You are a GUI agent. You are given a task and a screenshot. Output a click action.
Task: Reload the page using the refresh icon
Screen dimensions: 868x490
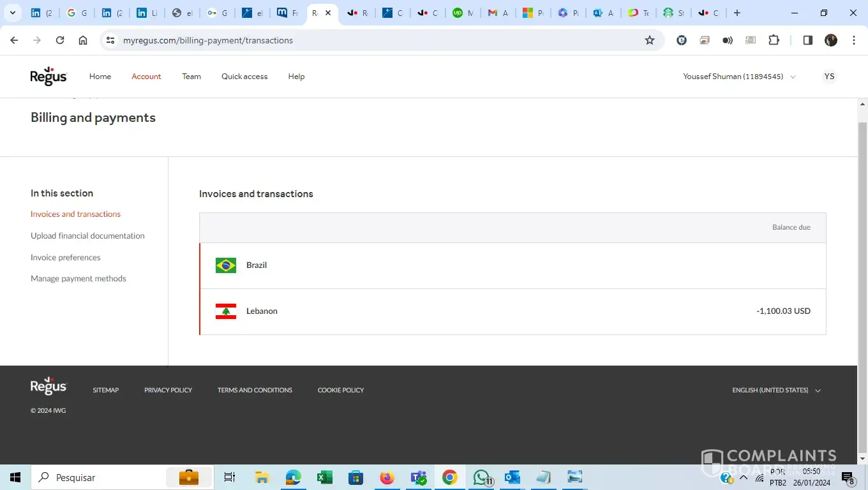click(60, 40)
